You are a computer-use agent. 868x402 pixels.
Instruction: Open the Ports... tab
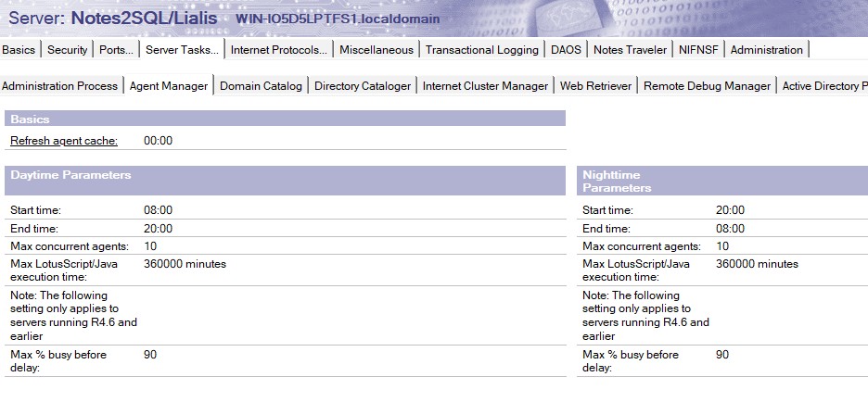click(117, 50)
